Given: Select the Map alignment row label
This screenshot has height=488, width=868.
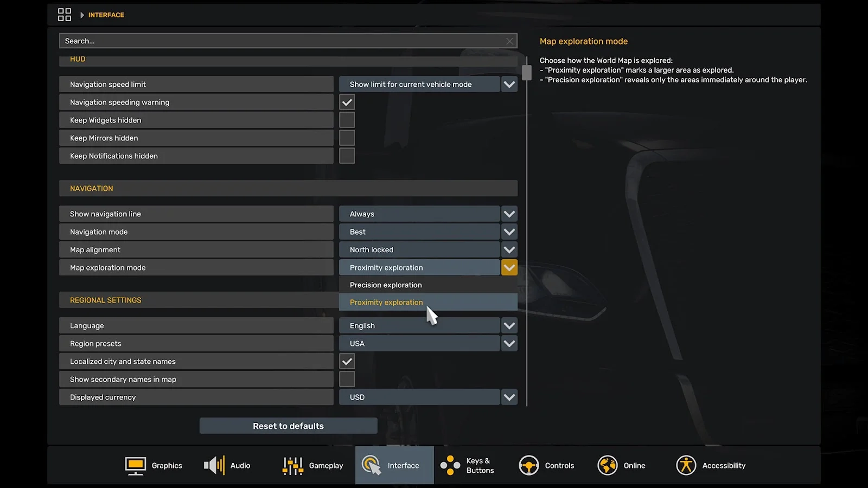Looking at the screenshot, I should (x=196, y=249).
